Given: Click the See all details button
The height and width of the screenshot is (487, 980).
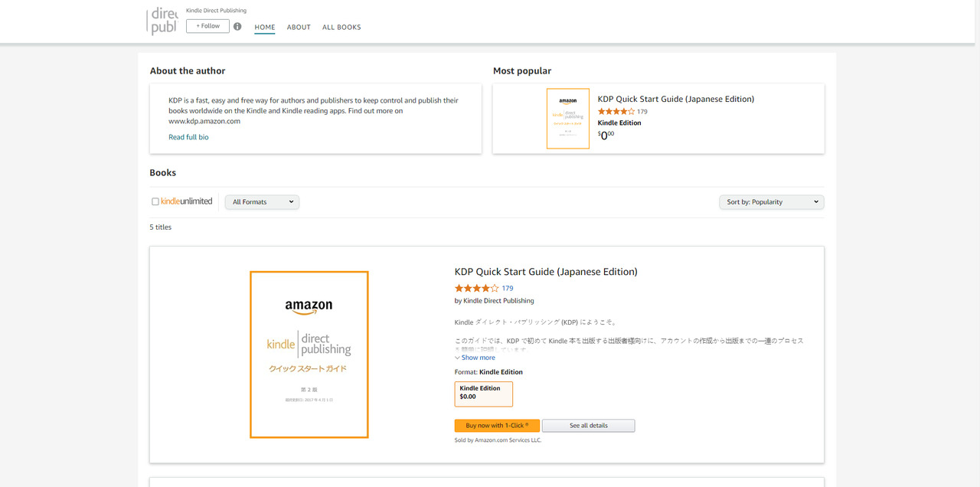Looking at the screenshot, I should (x=589, y=426).
